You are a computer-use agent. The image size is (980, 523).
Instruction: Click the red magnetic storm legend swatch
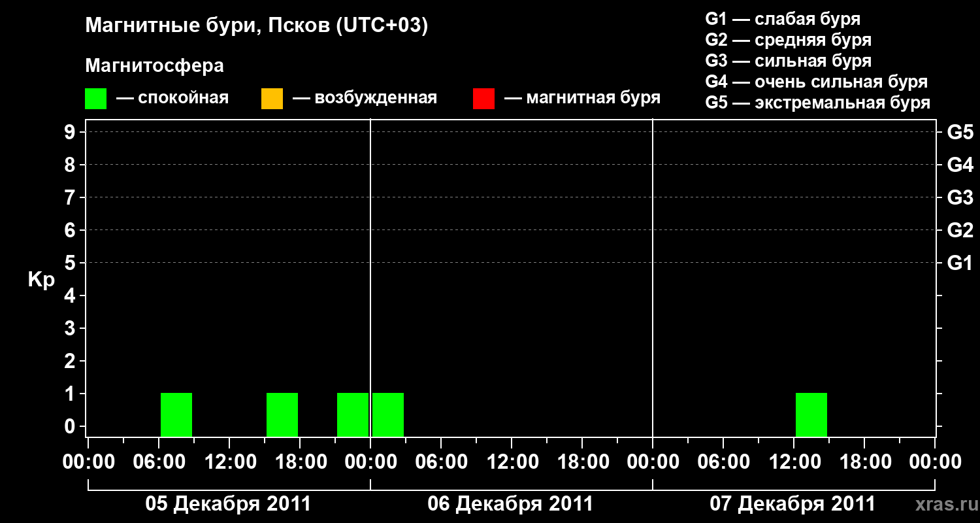coord(483,99)
